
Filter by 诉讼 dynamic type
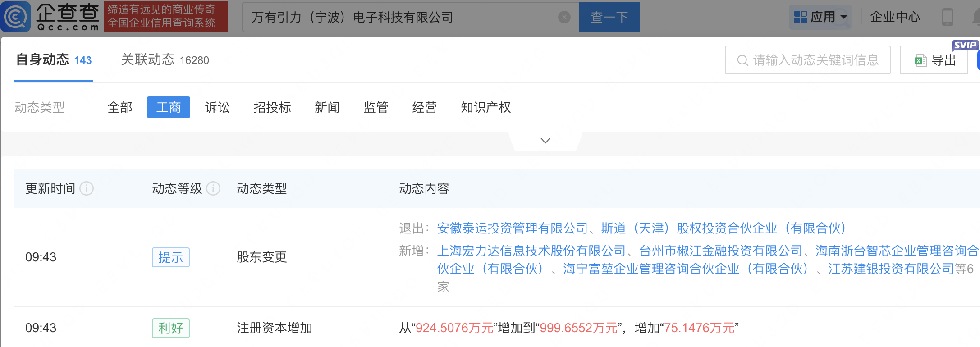point(217,107)
